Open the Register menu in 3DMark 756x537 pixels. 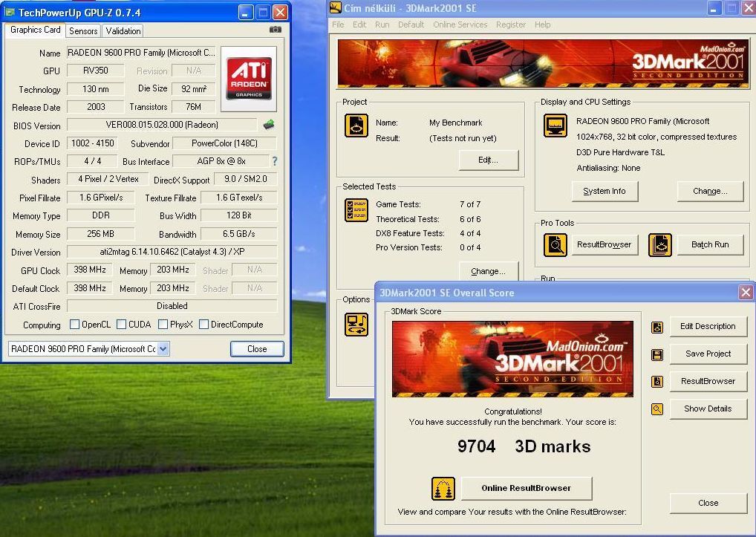click(511, 25)
